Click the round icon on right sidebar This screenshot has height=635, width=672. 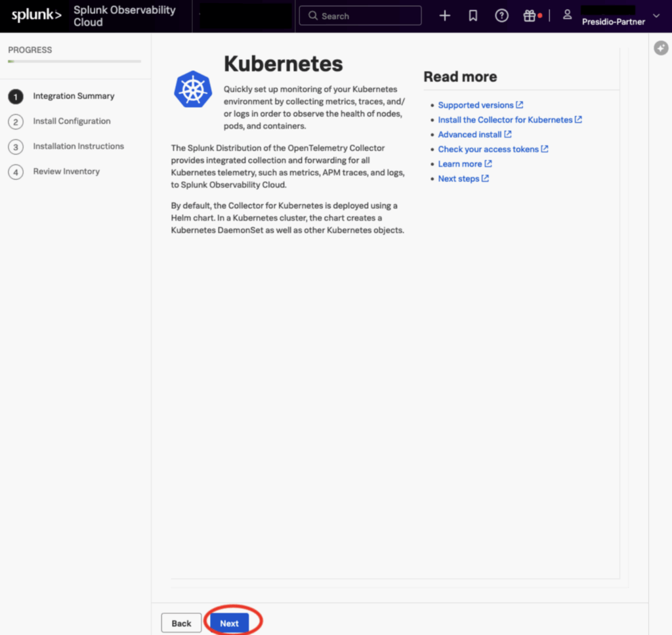[661, 48]
